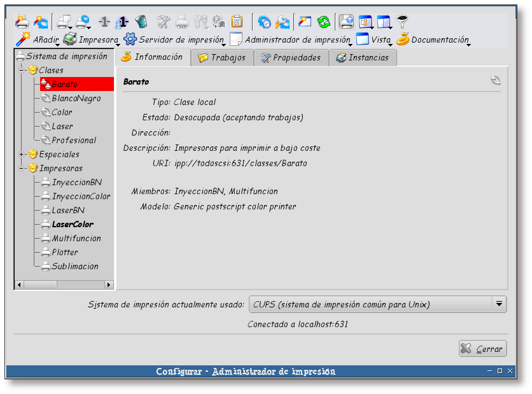The image size is (532, 394).
Task: Click the wrench configure icon in toolbar
Action: pos(164,22)
